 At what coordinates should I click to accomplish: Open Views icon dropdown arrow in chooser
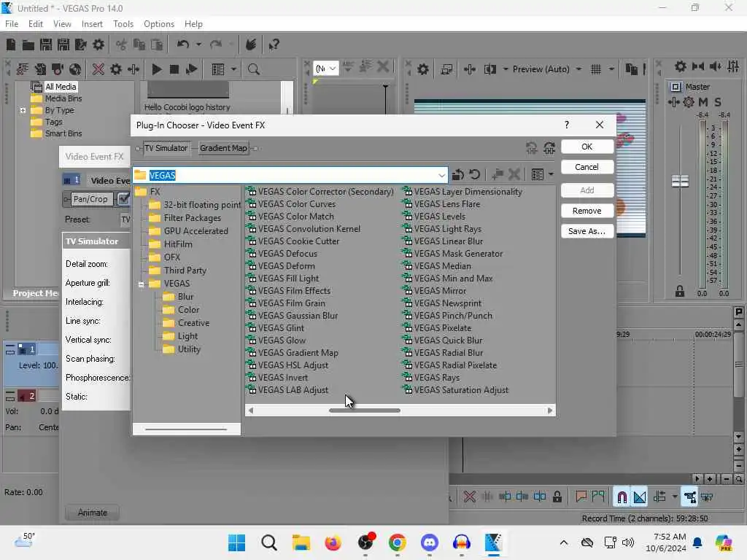pyautogui.click(x=551, y=175)
